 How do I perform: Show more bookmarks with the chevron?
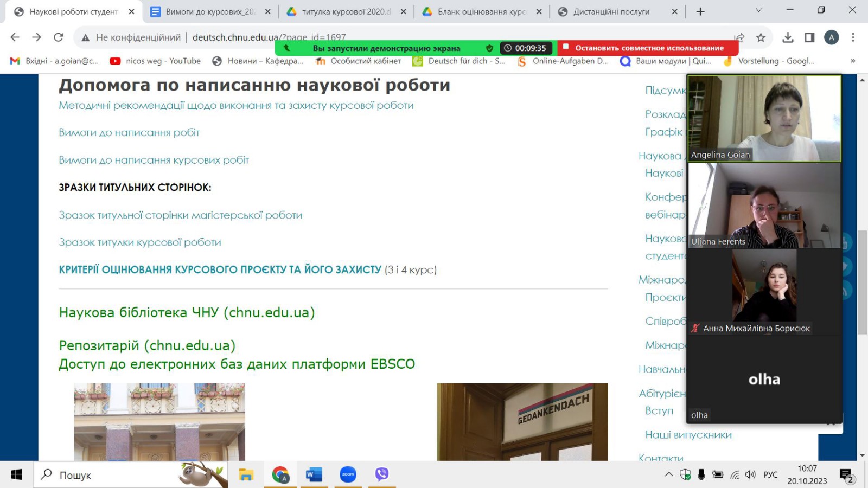click(x=853, y=61)
